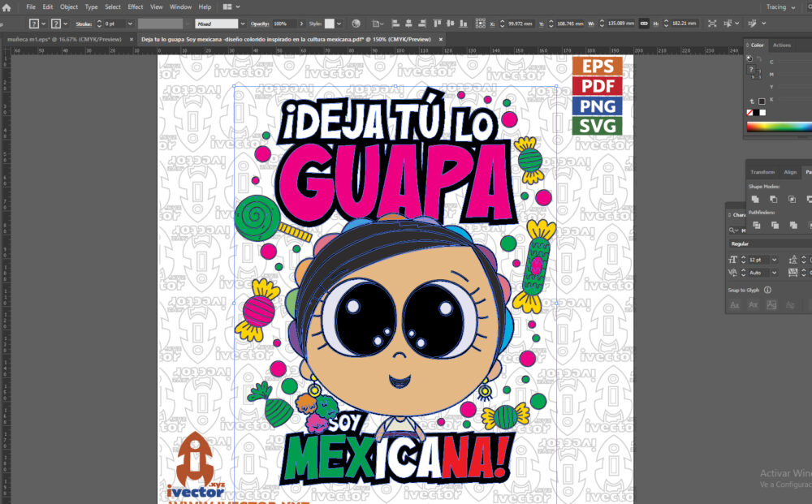Open the Tracing workspace dropdown
Viewport: 812px width, 504px height.
pyautogui.click(x=780, y=7)
